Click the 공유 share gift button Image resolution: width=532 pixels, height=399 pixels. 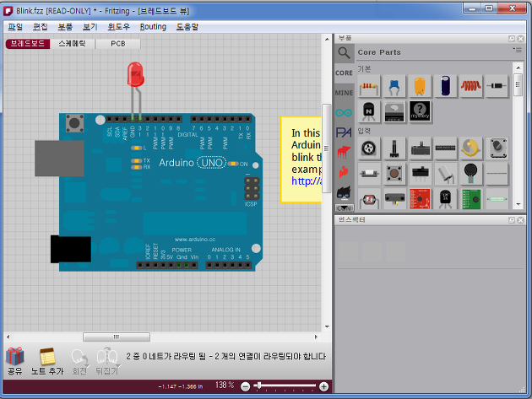(15, 361)
